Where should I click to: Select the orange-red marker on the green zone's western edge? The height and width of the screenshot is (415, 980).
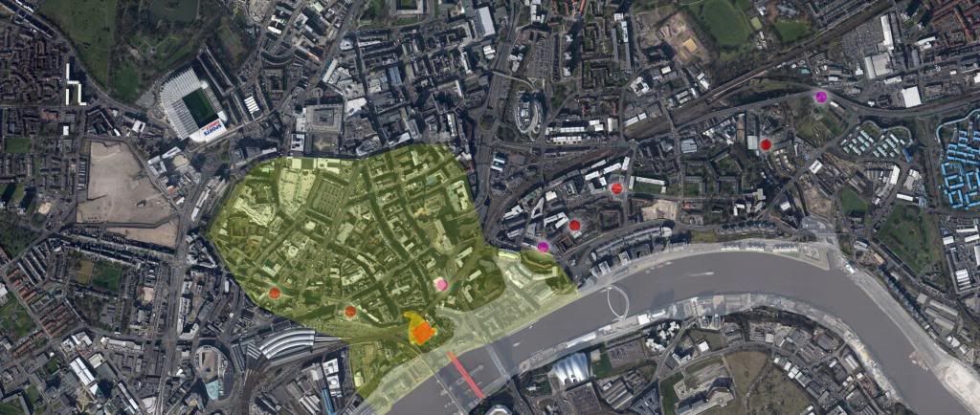[x=275, y=293]
